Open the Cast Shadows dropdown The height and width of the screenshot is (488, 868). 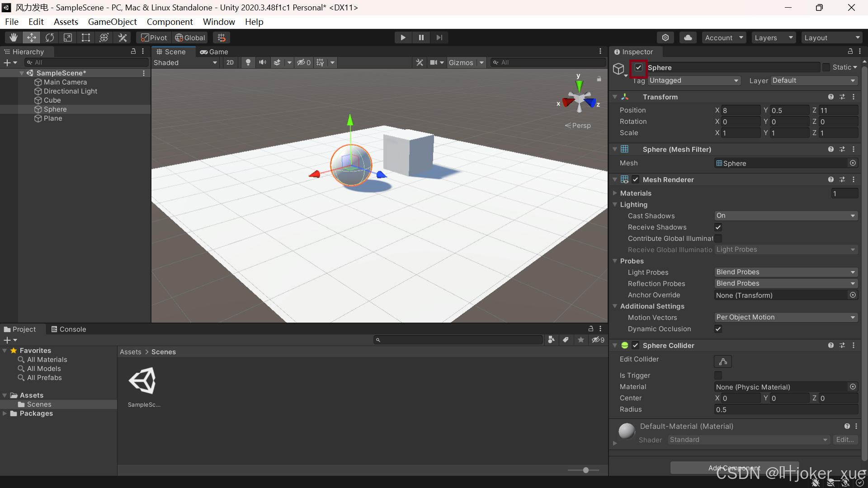coord(785,216)
